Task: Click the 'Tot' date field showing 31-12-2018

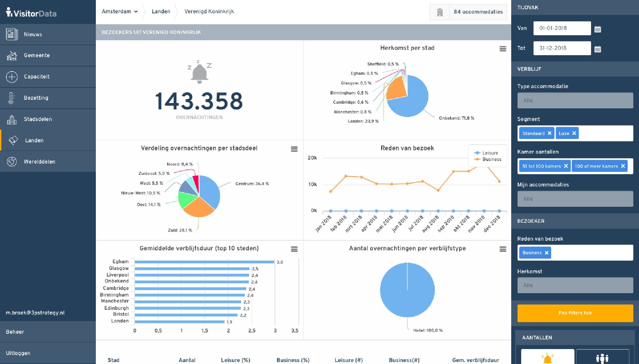Action: (562, 48)
